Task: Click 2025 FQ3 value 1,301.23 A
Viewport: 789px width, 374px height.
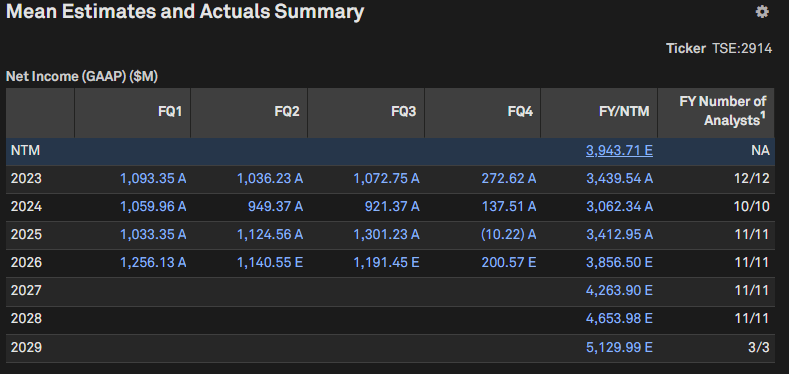Action: point(386,235)
